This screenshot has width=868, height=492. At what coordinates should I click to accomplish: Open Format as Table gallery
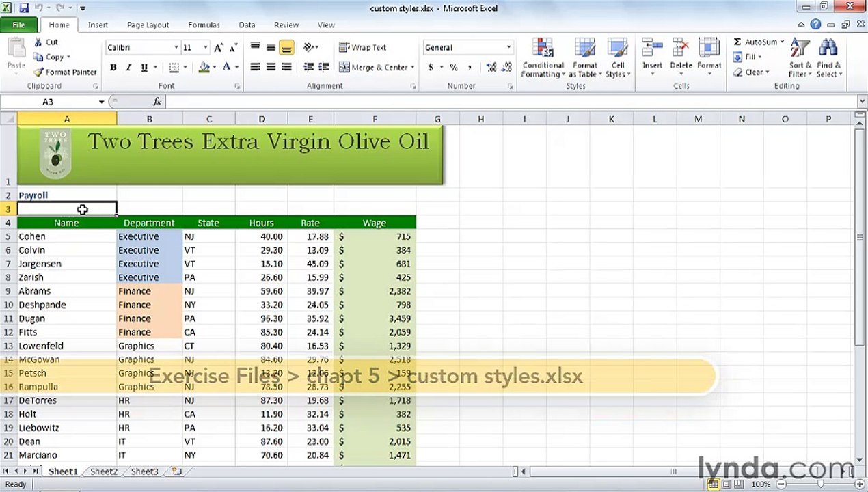[584, 58]
